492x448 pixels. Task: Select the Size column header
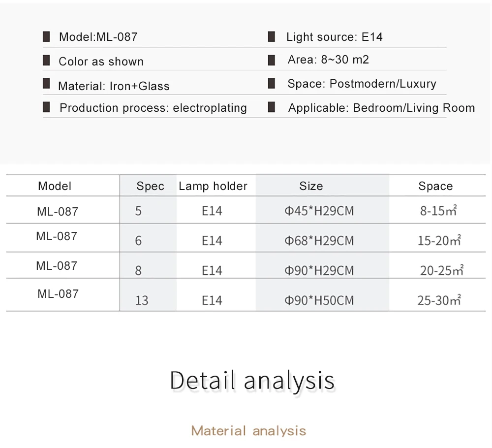pos(311,186)
